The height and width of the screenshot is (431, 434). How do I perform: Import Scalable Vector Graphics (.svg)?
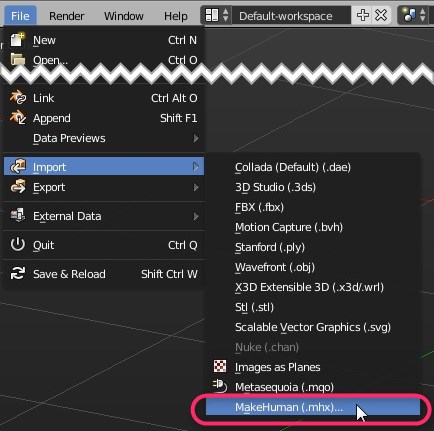313,327
